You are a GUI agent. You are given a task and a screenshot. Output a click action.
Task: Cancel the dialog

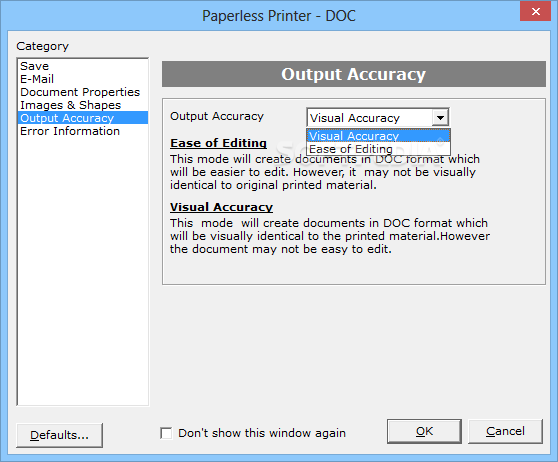pos(505,431)
